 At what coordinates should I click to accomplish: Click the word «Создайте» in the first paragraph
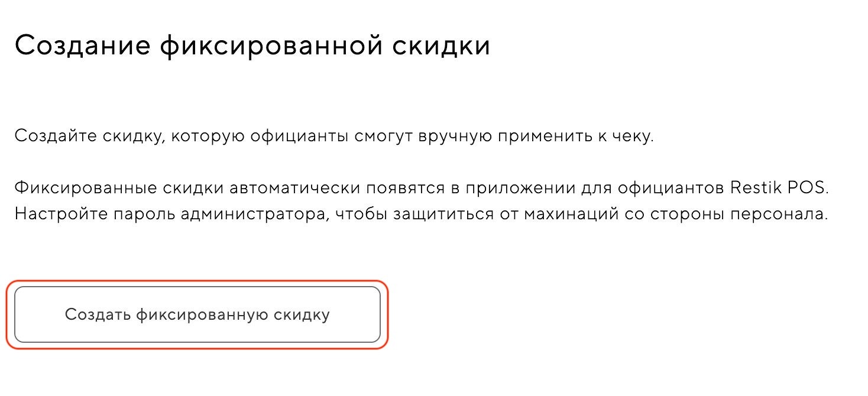point(52,135)
